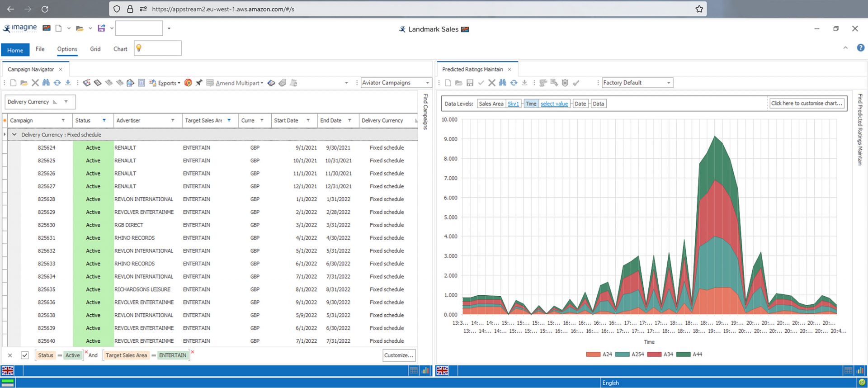Click the 'Click here to customise chart' field
The image size is (868, 388).
pos(807,104)
